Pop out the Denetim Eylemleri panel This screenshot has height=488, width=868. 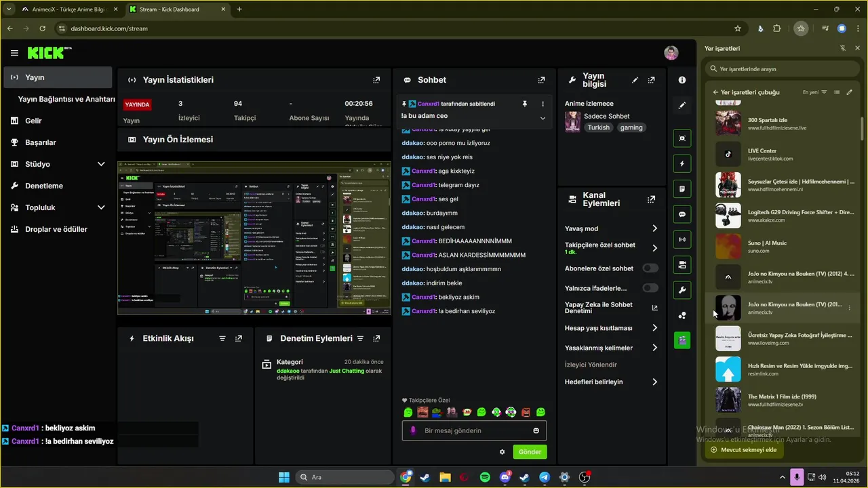click(x=376, y=338)
